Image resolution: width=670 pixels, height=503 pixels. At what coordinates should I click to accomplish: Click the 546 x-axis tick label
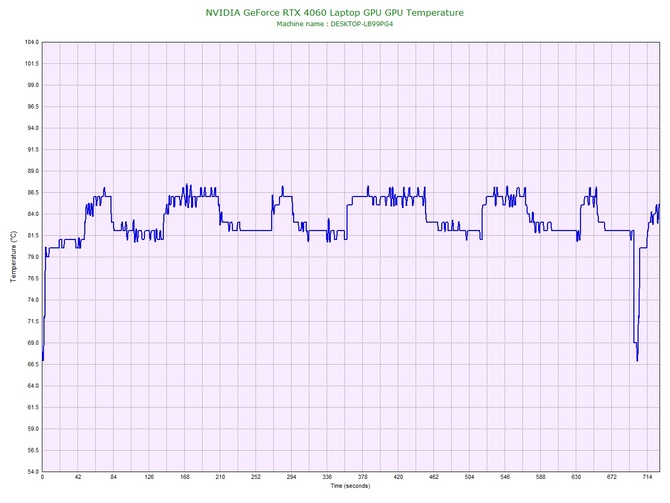tap(505, 477)
